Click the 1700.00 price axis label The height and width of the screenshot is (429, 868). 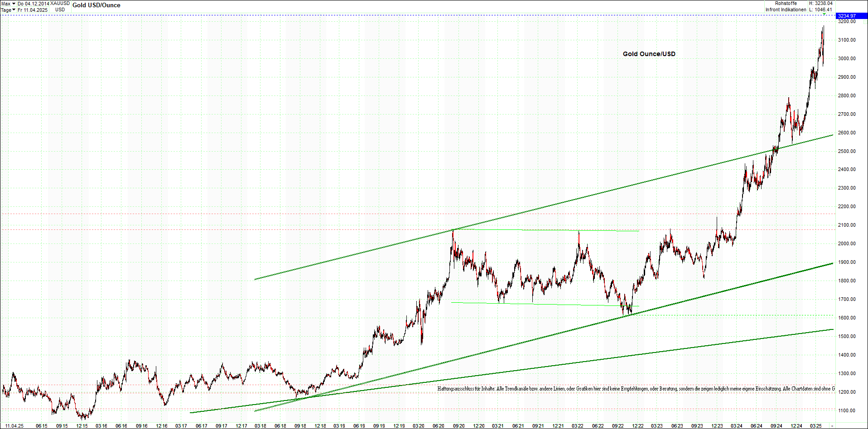coord(847,299)
